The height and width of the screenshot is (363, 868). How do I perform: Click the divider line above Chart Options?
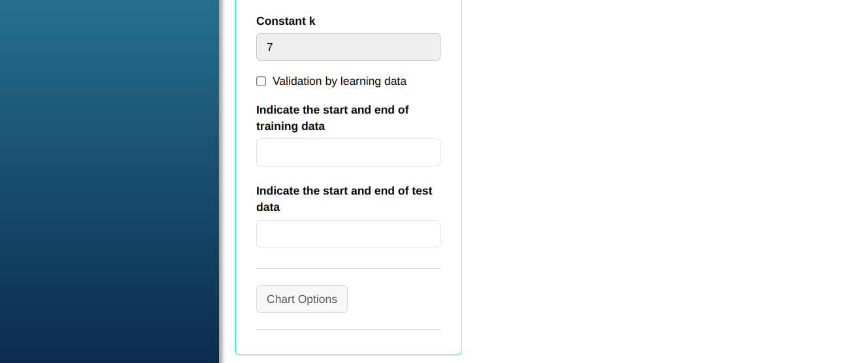pyautogui.click(x=348, y=268)
